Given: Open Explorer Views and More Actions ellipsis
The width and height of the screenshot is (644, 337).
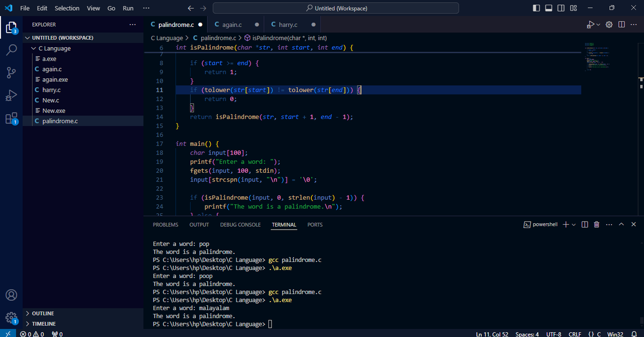Looking at the screenshot, I should [x=133, y=25].
